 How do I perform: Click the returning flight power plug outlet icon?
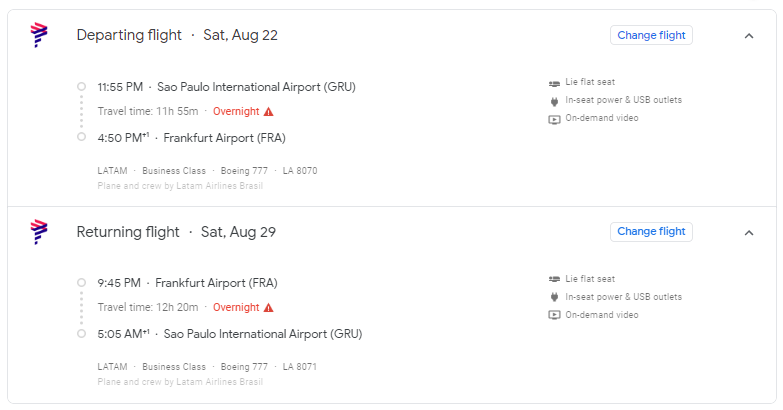pos(554,297)
